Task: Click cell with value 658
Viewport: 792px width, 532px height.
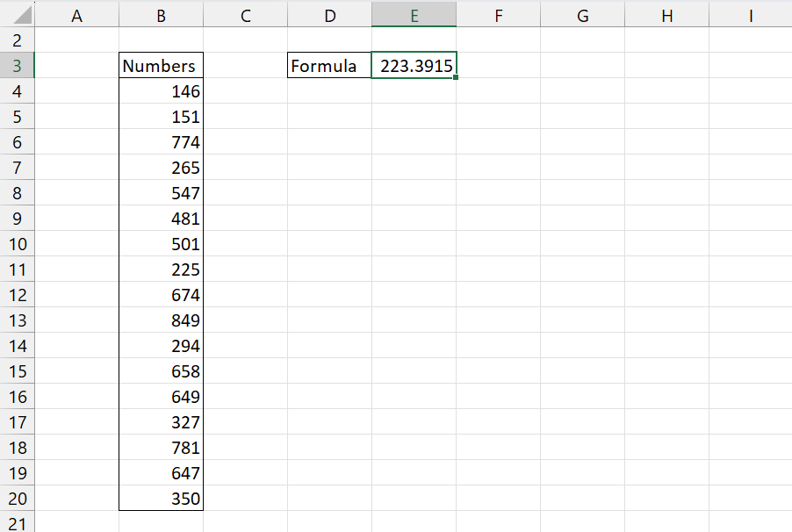Action: point(161,371)
